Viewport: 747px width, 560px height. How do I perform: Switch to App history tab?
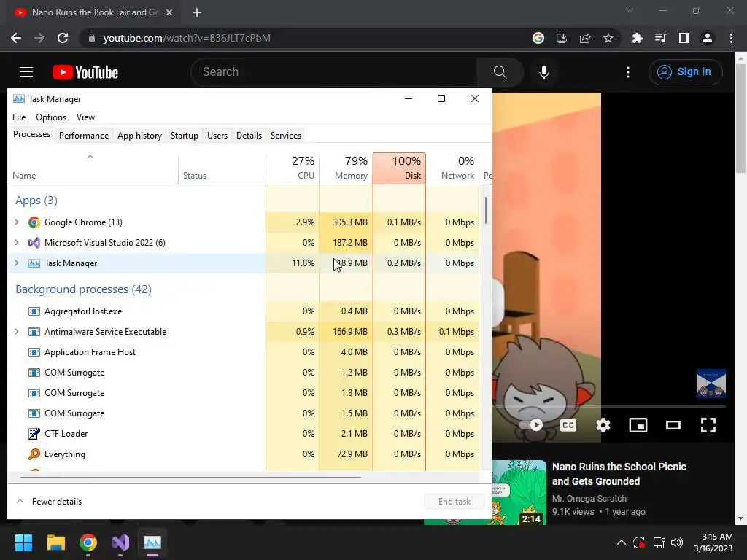click(139, 136)
